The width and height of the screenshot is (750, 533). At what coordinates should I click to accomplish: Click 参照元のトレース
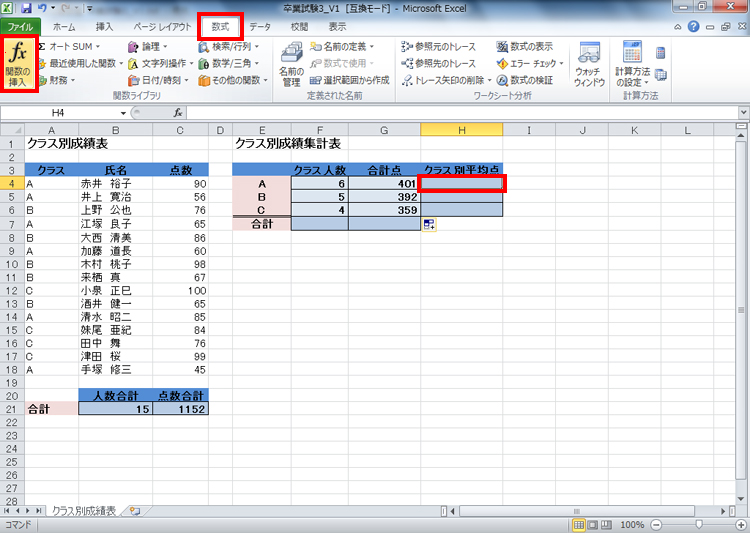click(x=439, y=46)
